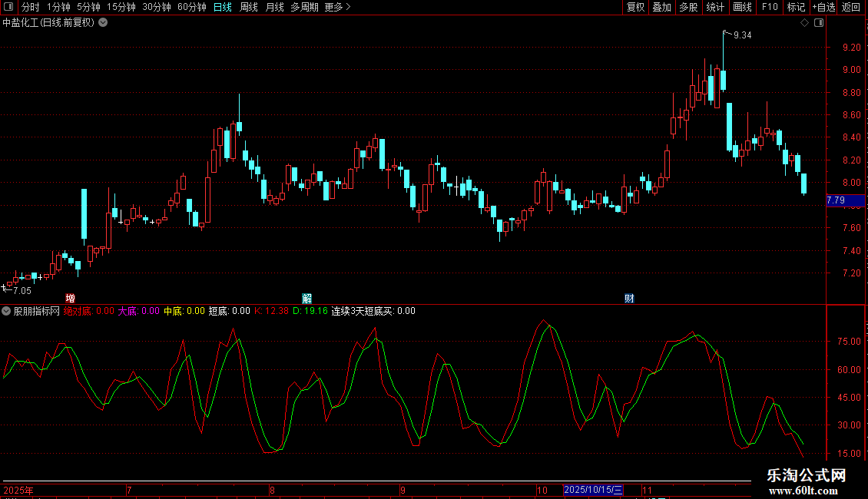This screenshot has width=868, height=499.
Task: Switch to 周线 weekly chart
Action: click(249, 7)
